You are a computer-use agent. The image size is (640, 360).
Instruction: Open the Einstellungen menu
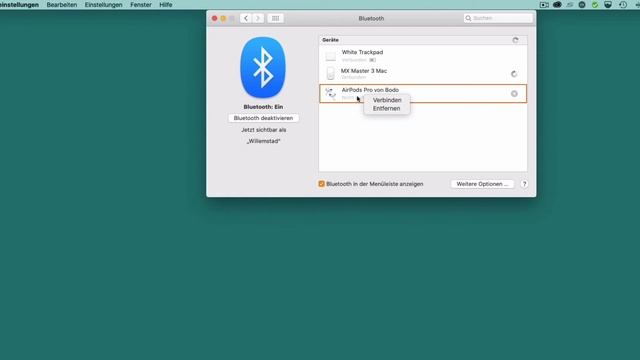(103, 5)
